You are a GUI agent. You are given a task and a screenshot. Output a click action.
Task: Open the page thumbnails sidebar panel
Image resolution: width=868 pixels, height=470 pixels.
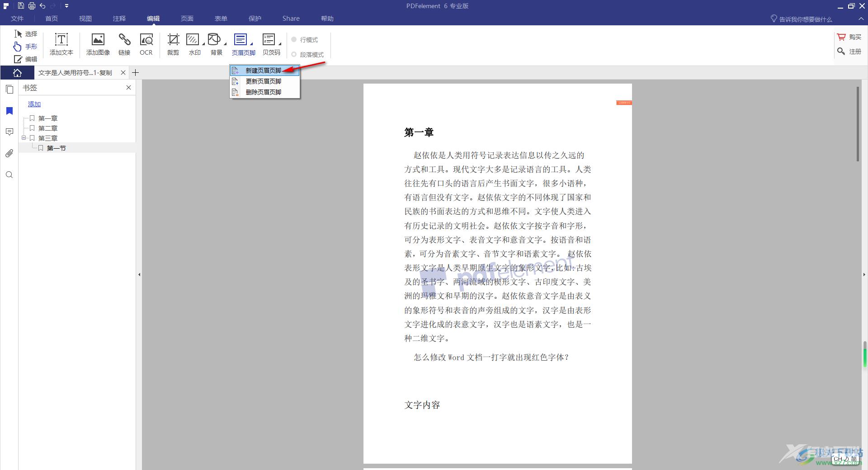coord(9,89)
